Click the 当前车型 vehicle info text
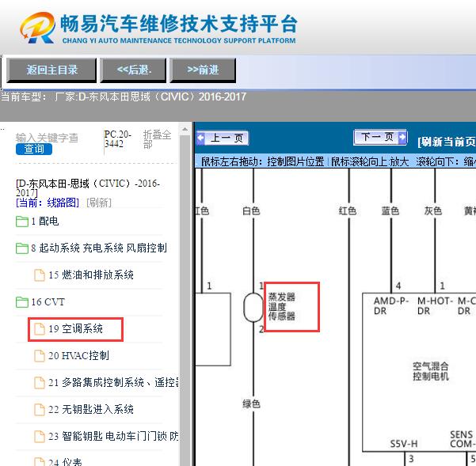 click(x=124, y=97)
